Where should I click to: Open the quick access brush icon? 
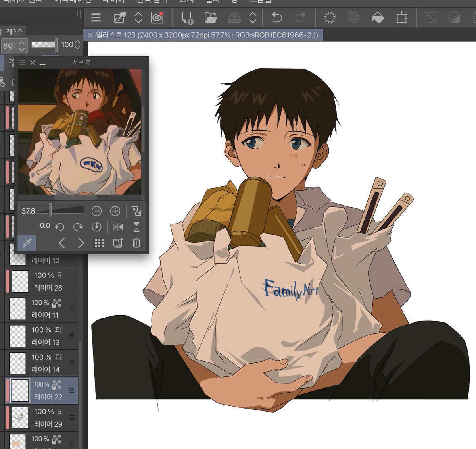[119, 17]
